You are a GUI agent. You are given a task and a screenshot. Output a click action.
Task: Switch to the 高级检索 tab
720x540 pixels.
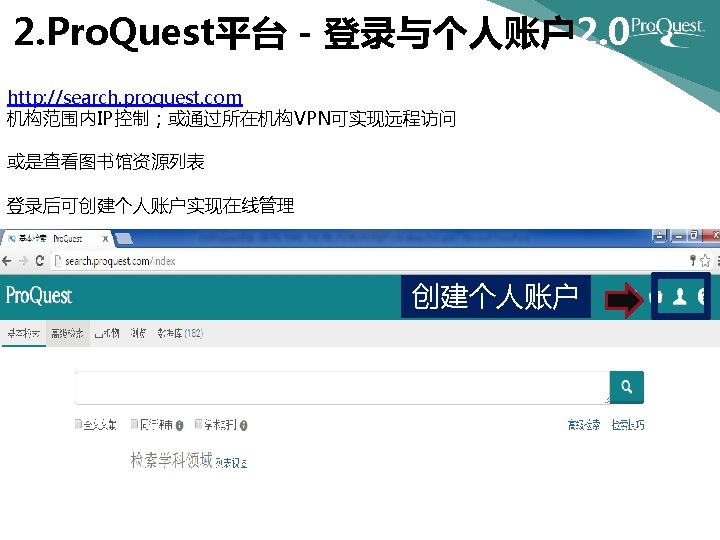[67, 333]
